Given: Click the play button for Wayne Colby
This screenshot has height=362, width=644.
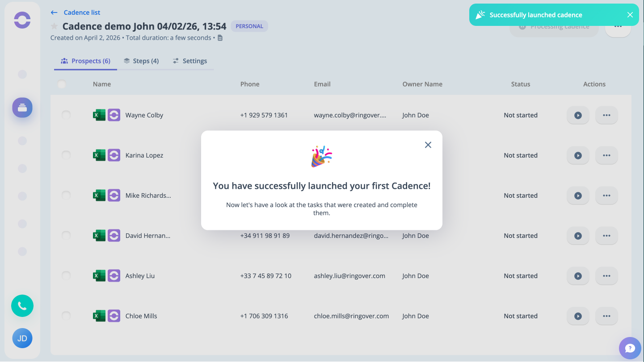Looking at the screenshot, I should coord(578,115).
